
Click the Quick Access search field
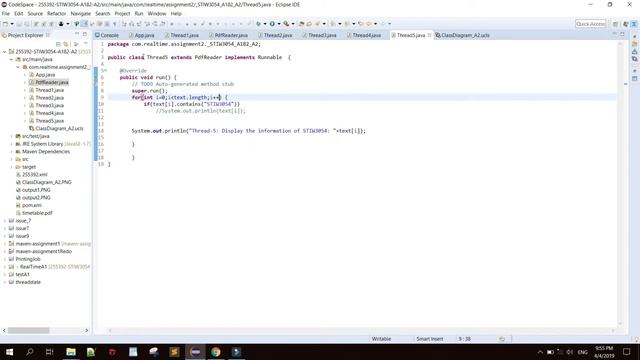[591, 24]
